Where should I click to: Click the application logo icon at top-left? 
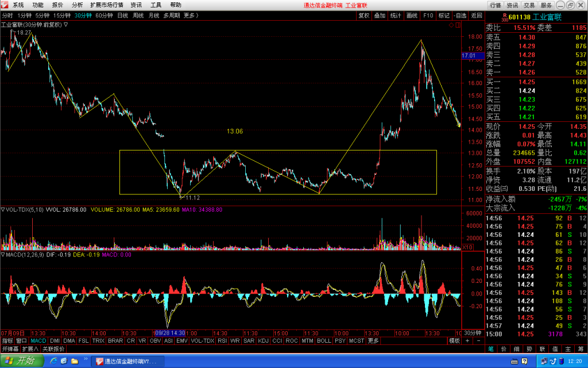(x=5, y=5)
